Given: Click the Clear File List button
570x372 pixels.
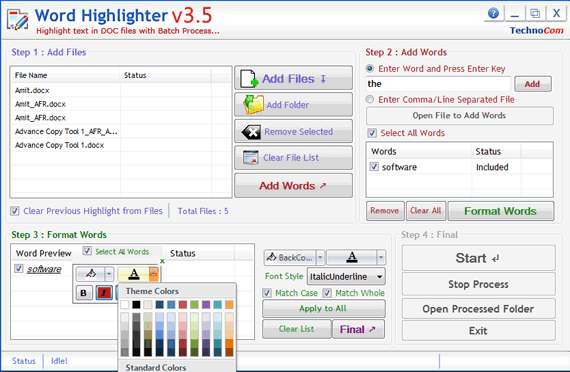Looking at the screenshot, I should (293, 158).
